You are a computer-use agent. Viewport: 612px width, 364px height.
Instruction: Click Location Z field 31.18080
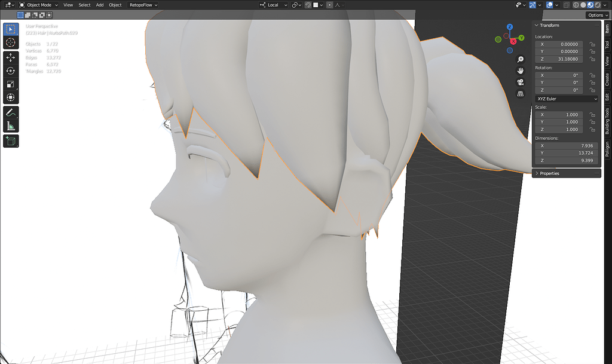(x=559, y=59)
